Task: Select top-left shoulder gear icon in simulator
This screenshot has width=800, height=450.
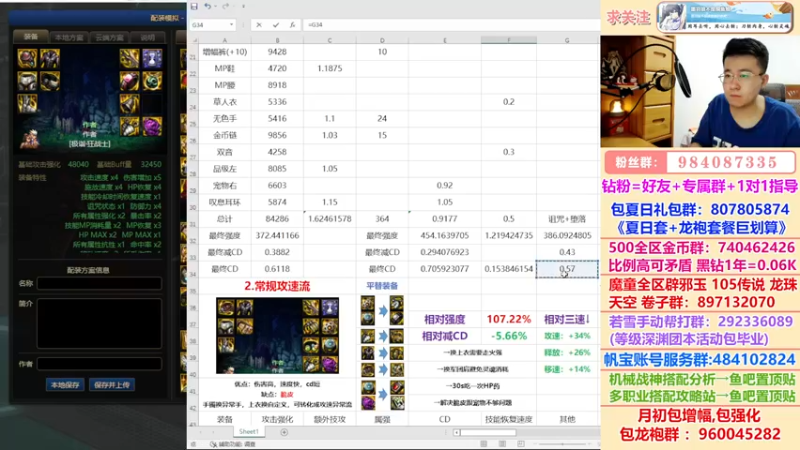Action: pos(27,59)
